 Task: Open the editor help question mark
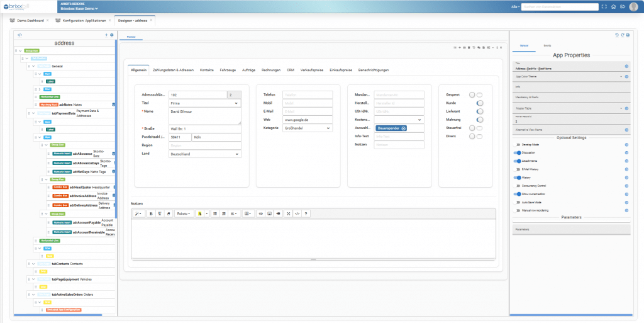[306, 213]
